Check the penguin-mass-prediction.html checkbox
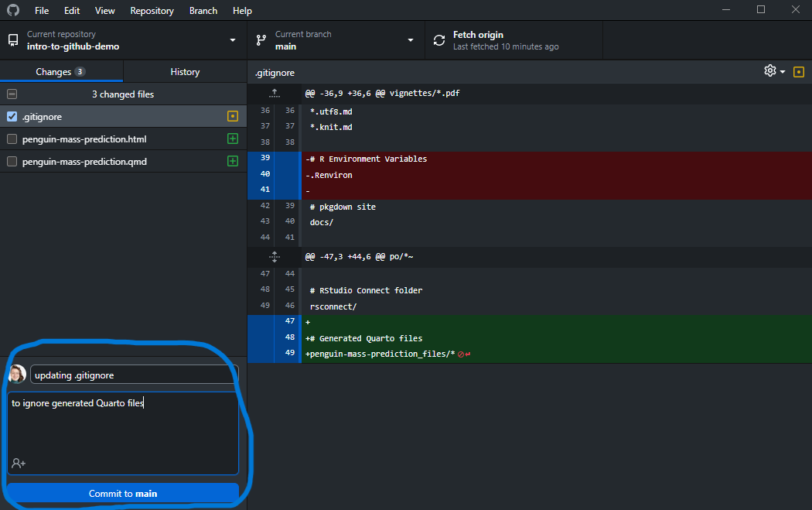 [12, 139]
